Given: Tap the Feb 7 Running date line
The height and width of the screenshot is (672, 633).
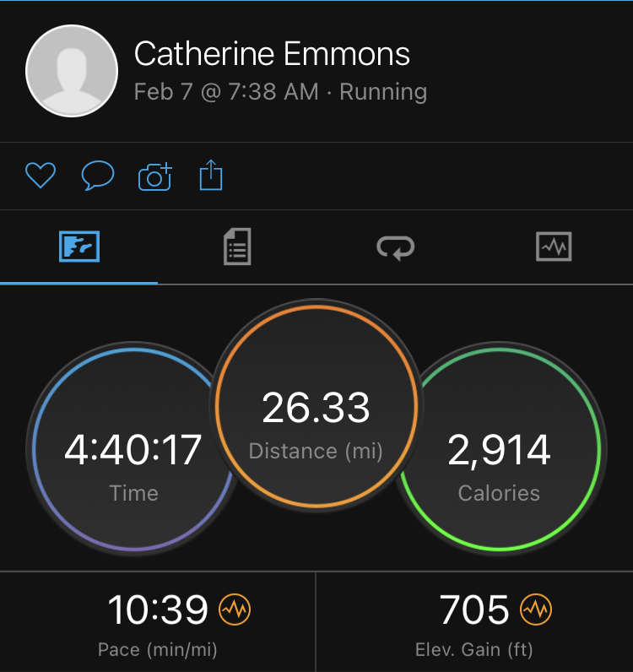Looking at the screenshot, I should [x=280, y=92].
